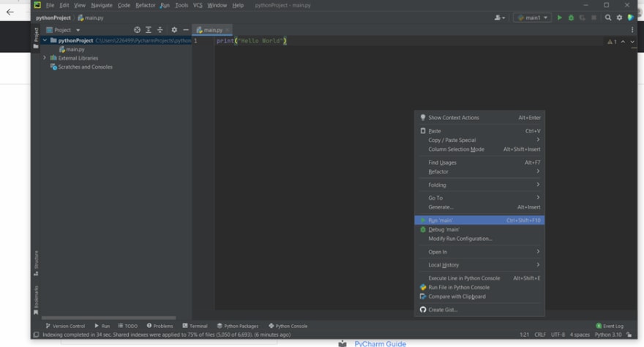
Task: Open the Project tool window stripe button
Action: pyautogui.click(x=36, y=38)
